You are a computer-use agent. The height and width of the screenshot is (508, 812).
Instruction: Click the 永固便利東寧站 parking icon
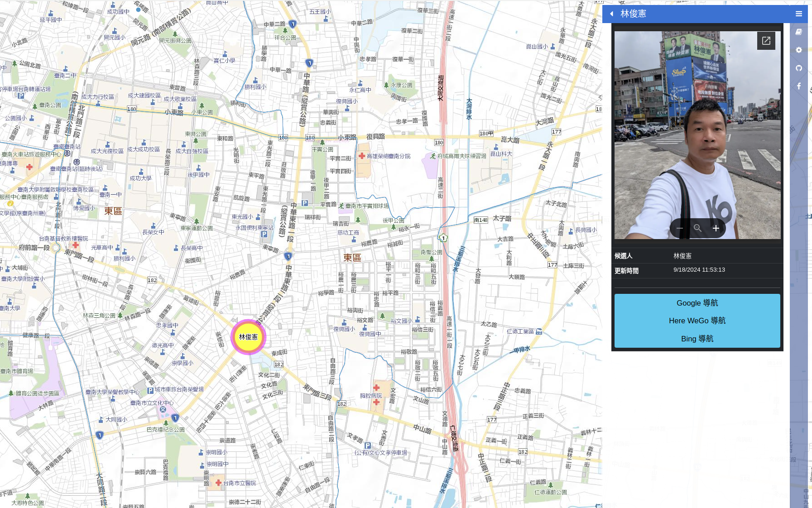coord(264,234)
